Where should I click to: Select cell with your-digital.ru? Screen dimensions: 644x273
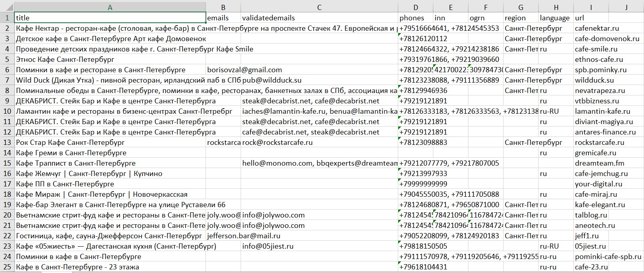click(591, 184)
